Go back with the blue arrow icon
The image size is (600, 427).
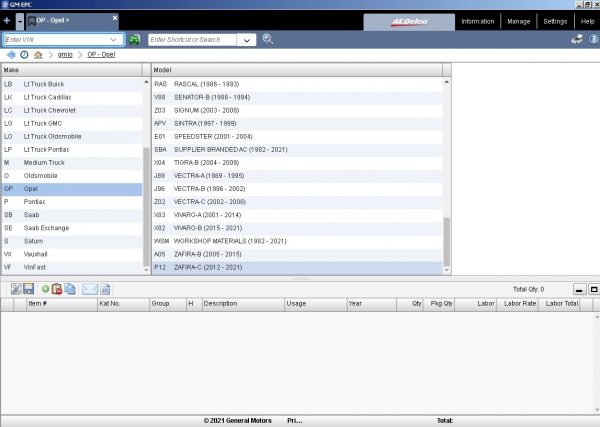(11, 55)
